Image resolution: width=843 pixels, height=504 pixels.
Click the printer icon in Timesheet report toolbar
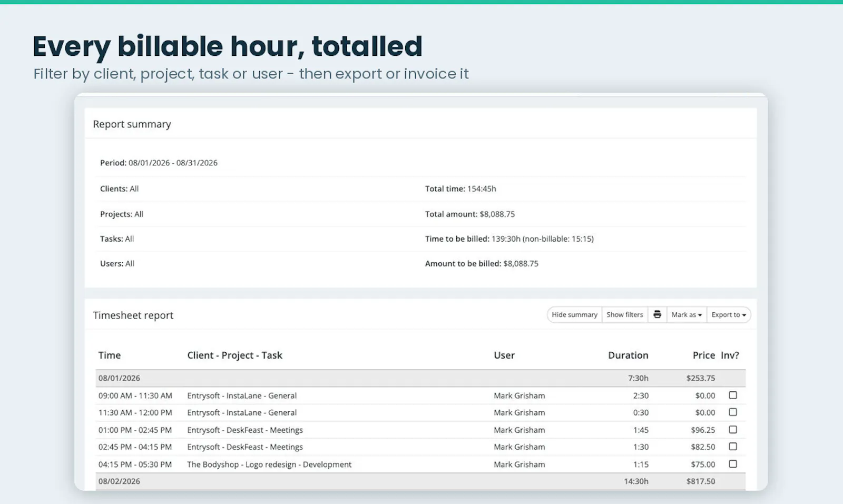(x=657, y=314)
